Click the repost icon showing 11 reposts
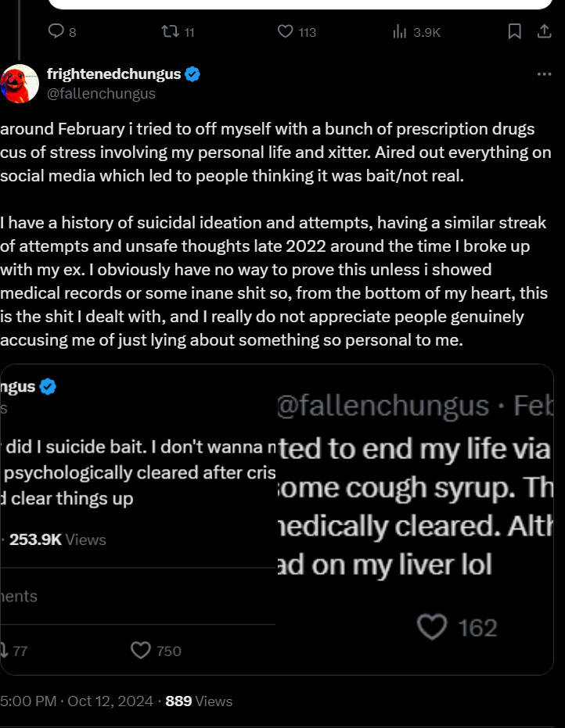Image resolution: width=565 pixels, height=728 pixels. point(168,31)
